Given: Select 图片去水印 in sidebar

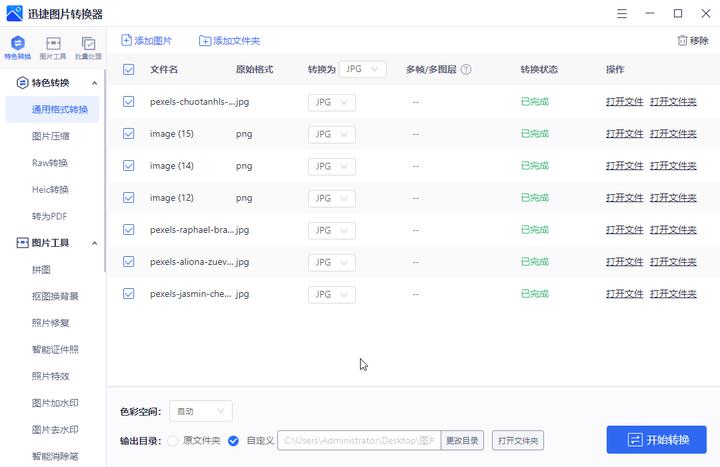Looking at the screenshot, I should (x=55, y=429).
